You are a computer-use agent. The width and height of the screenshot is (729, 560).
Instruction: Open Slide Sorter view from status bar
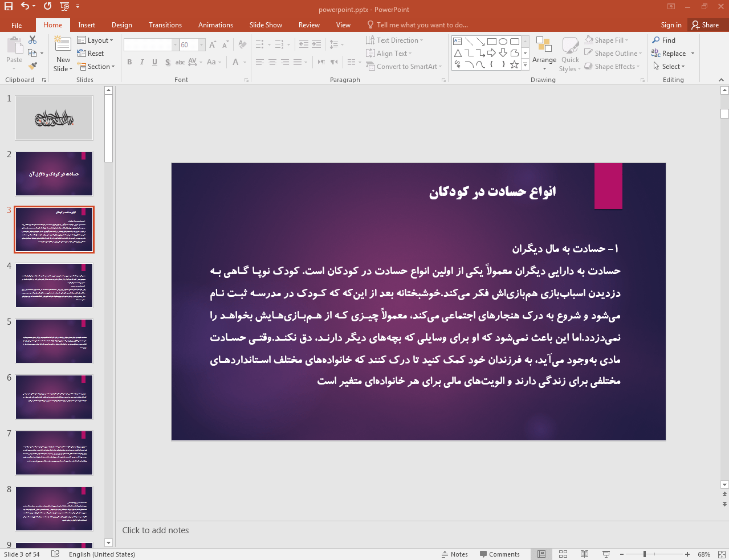[x=563, y=554]
